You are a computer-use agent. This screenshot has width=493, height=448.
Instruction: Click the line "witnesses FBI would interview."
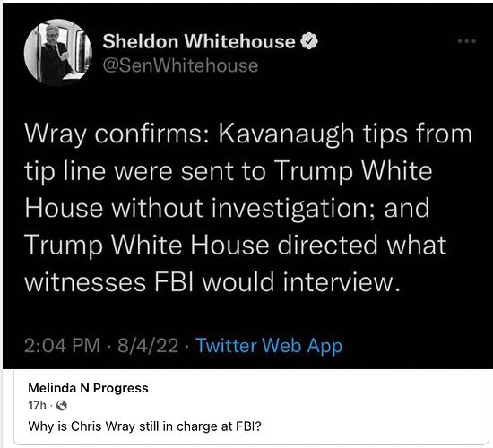pyautogui.click(x=212, y=281)
